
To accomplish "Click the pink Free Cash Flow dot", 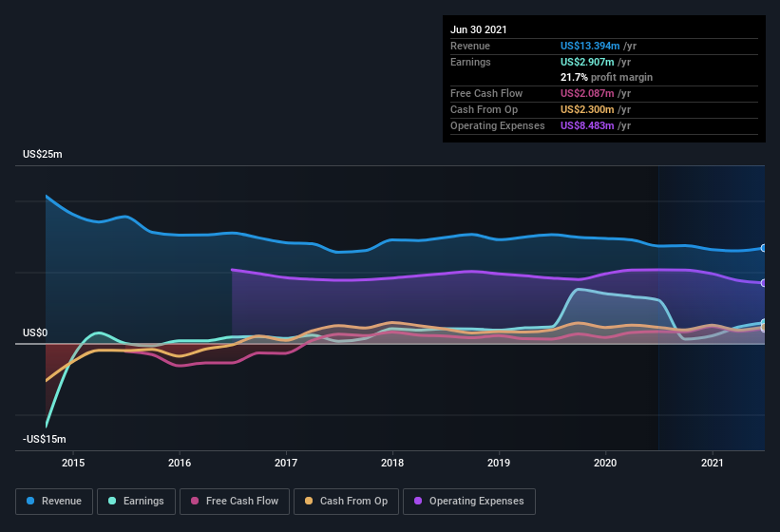I will (x=195, y=502).
